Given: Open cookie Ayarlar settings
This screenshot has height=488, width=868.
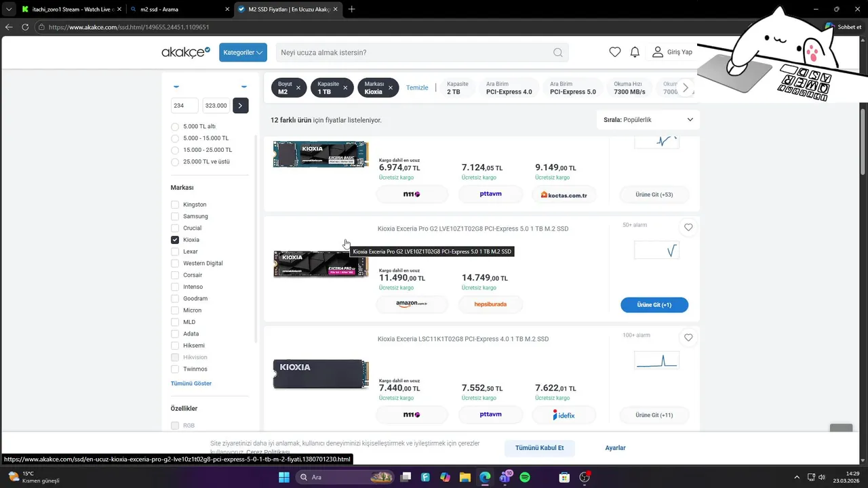Looking at the screenshot, I should point(615,448).
